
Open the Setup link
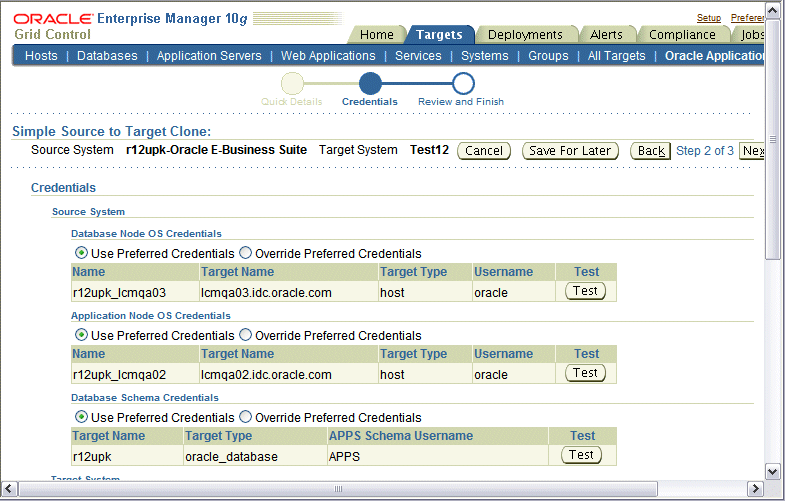click(709, 18)
